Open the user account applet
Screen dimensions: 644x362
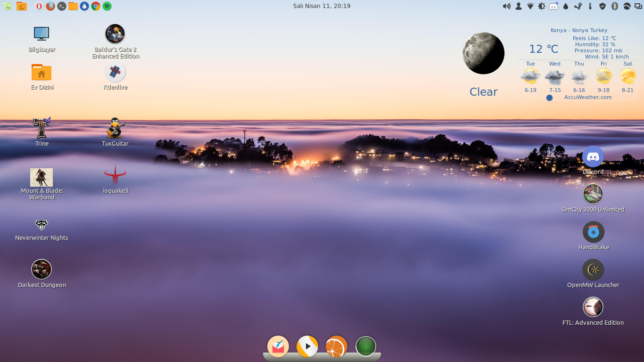(519, 6)
